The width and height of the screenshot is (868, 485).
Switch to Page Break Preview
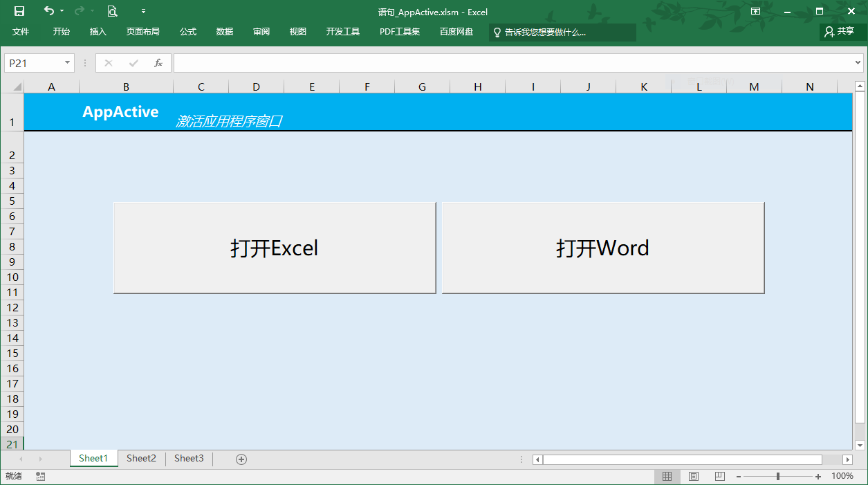[x=720, y=476]
